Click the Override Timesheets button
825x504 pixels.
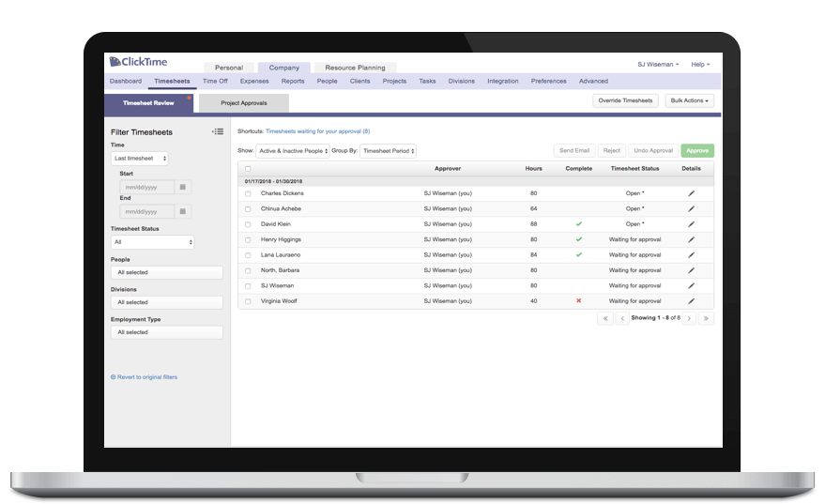625,100
